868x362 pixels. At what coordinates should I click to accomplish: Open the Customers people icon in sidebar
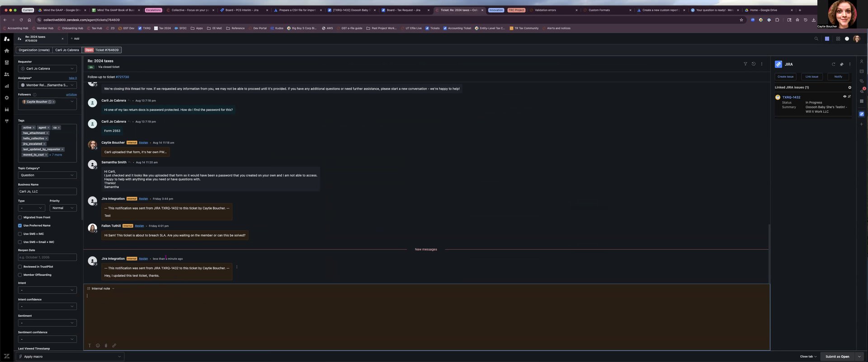point(6,74)
